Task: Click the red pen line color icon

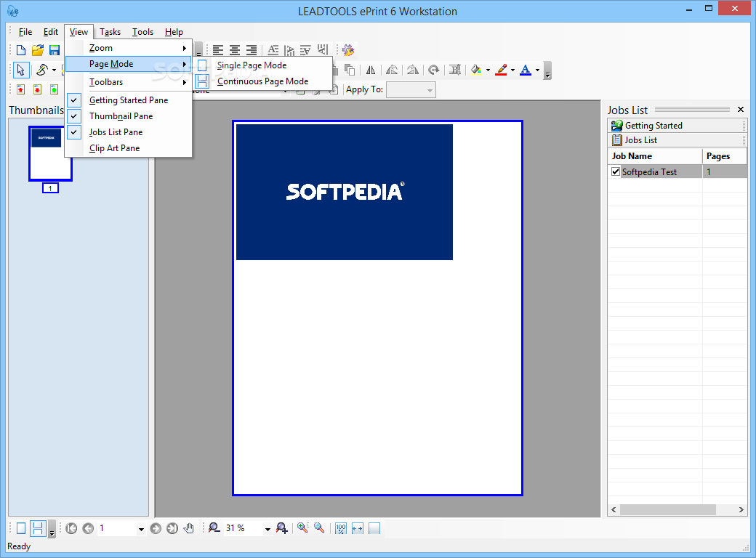Action: 502,70
